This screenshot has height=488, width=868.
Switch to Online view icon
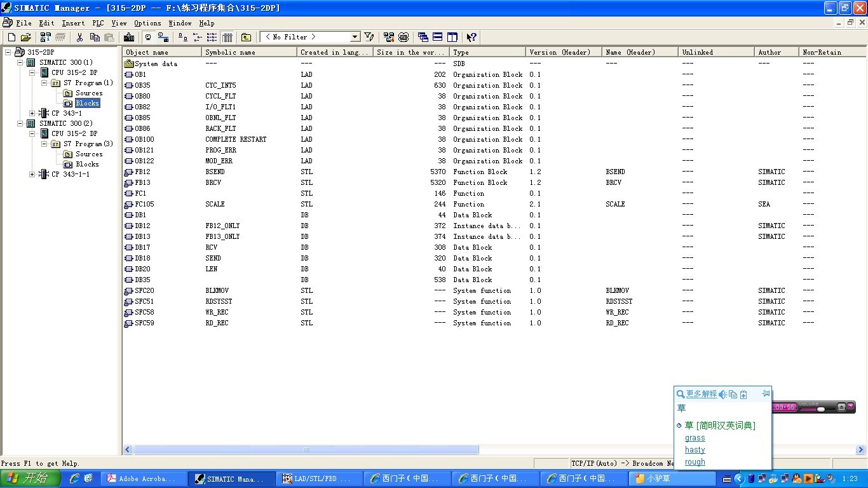pos(163,37)
